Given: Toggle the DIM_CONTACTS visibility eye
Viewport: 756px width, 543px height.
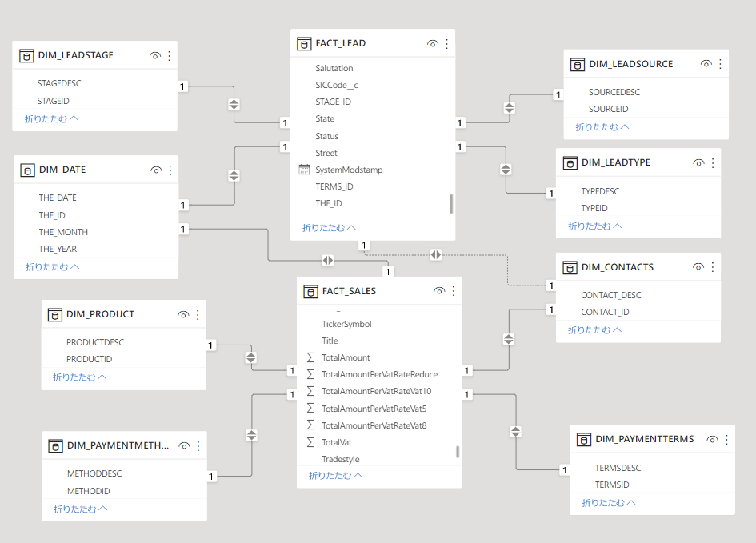Looking at the screenshot, I should click(698, 267).
